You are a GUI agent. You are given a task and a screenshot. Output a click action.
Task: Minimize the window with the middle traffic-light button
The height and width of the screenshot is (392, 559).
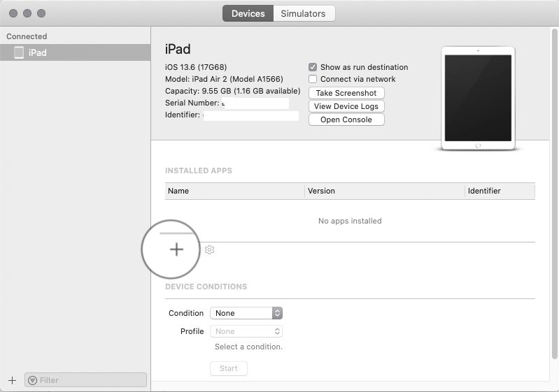[27, 13]
